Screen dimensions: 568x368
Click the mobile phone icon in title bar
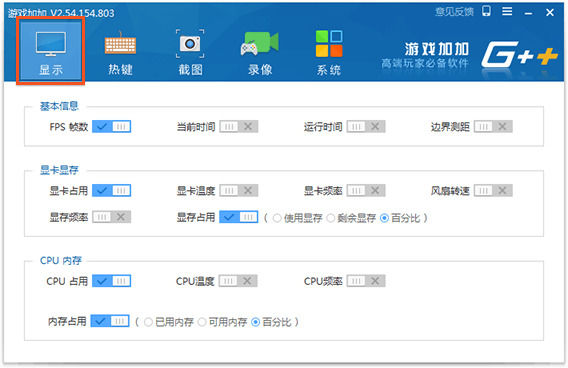[x=486, y=11]
